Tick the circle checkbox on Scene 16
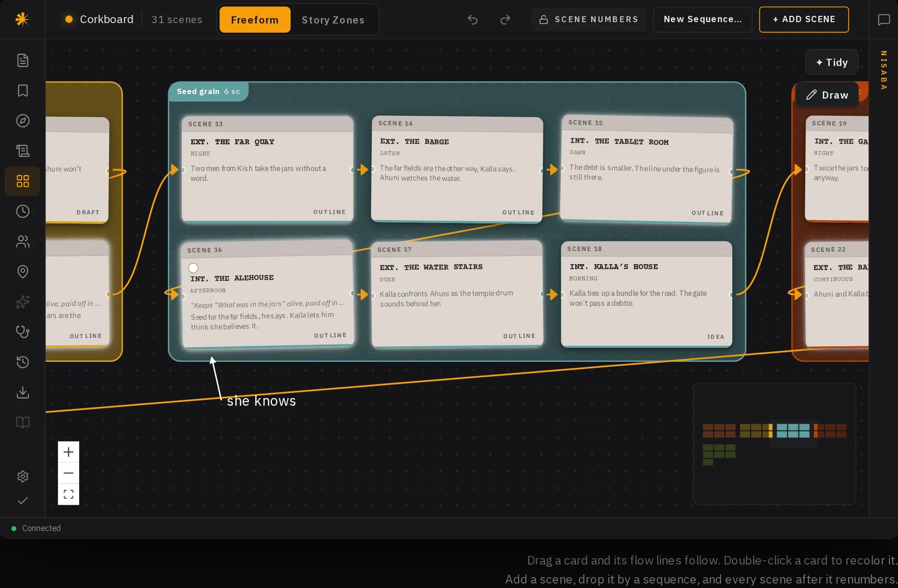Screen dimensions: 898x588 193,268
